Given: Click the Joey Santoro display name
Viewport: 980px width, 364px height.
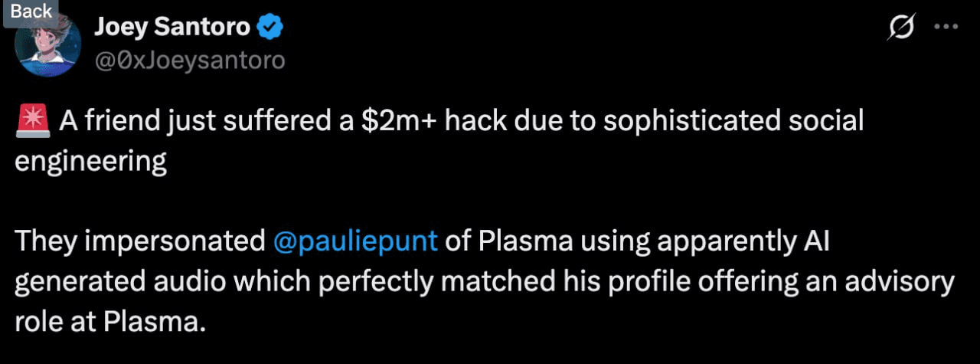Looking at the screenshot, I should (x=172, y=28).
